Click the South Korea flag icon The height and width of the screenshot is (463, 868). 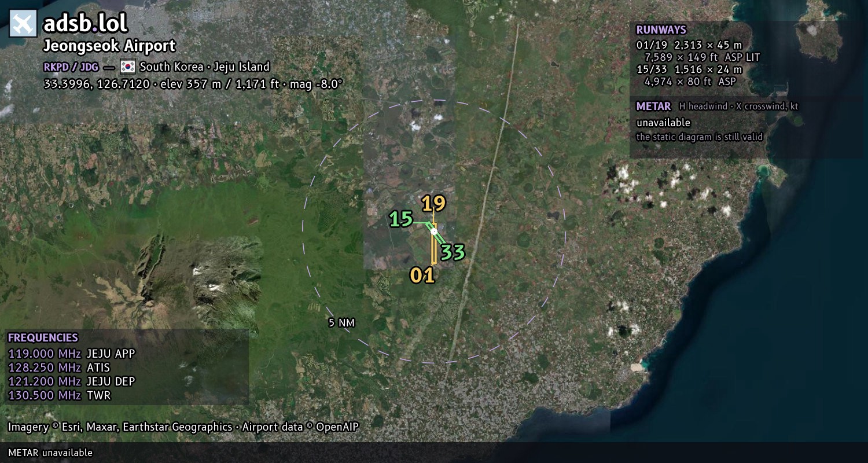click(x=128, y=67)
